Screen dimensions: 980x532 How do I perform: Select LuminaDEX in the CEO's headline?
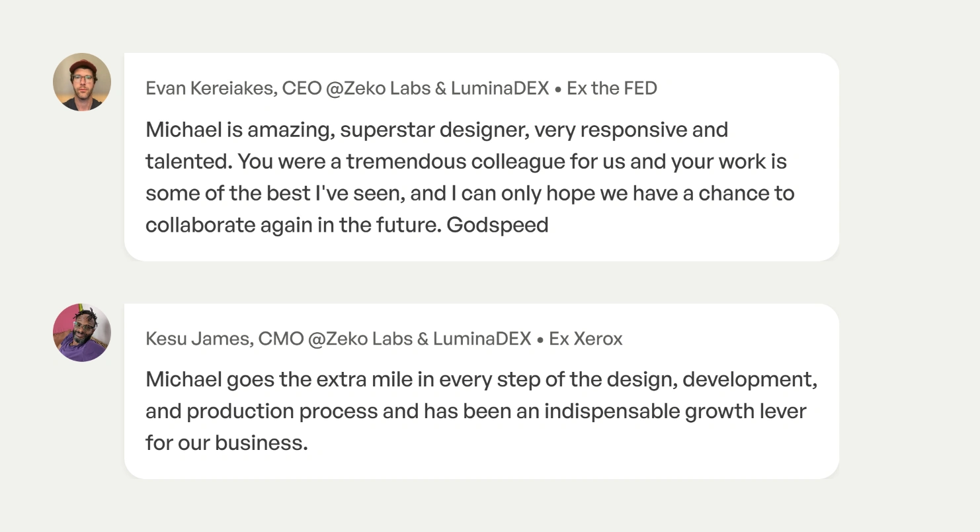[499, 89]
